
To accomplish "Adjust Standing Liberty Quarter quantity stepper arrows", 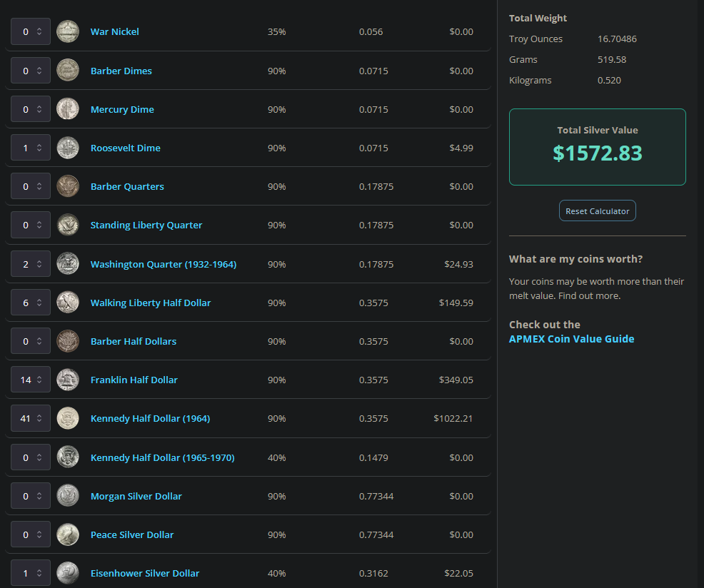I will [39, 225].
